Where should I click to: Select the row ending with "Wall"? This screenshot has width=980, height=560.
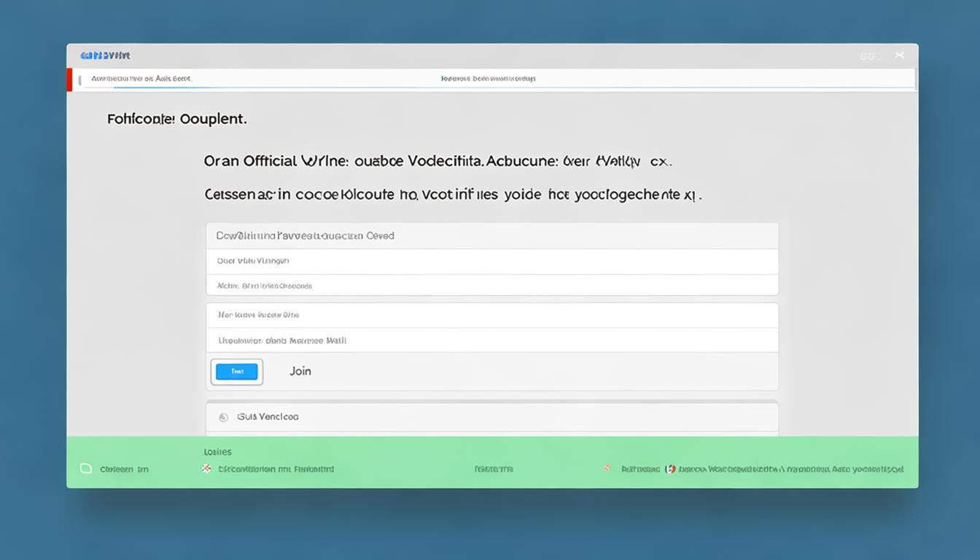(492, 341)
